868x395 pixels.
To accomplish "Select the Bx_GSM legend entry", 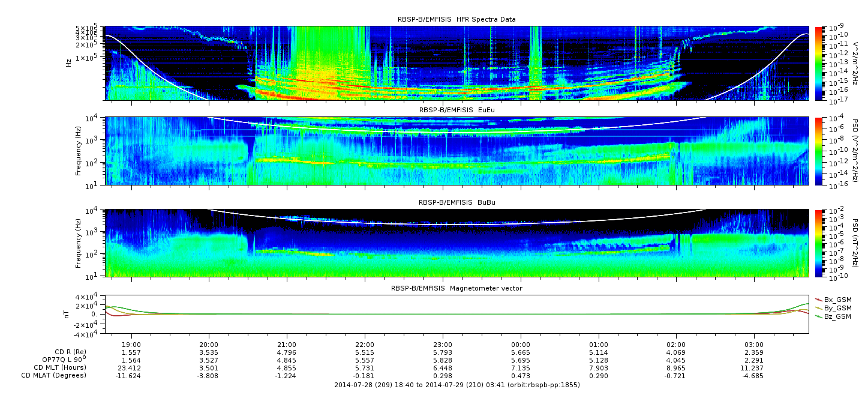I will click(x=833, y=299).
